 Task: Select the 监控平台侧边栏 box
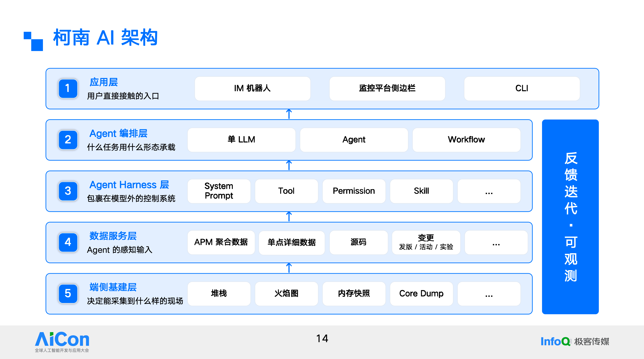387,89
